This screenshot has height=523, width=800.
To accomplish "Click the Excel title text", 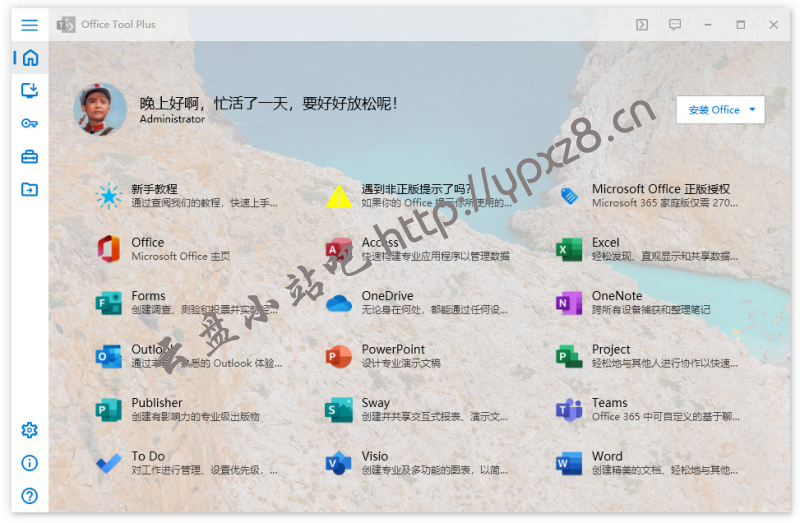I will [606, 242].
